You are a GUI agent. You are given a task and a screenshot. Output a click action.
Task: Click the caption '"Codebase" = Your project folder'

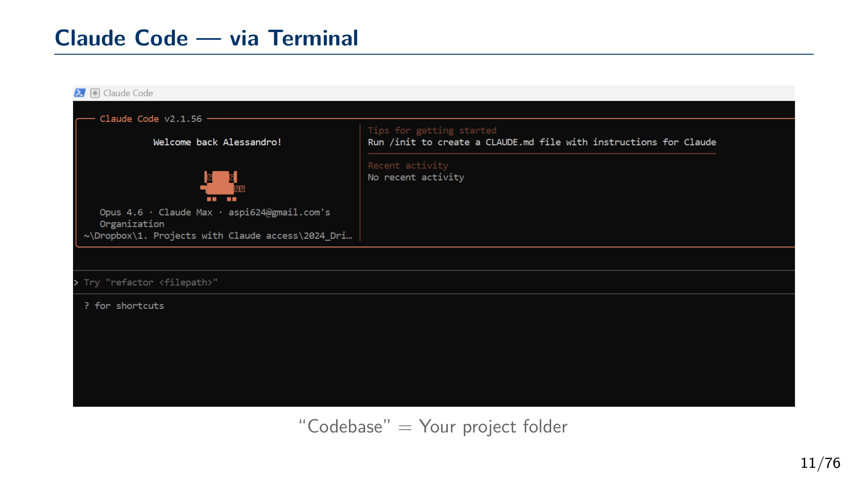coord(433,426)
